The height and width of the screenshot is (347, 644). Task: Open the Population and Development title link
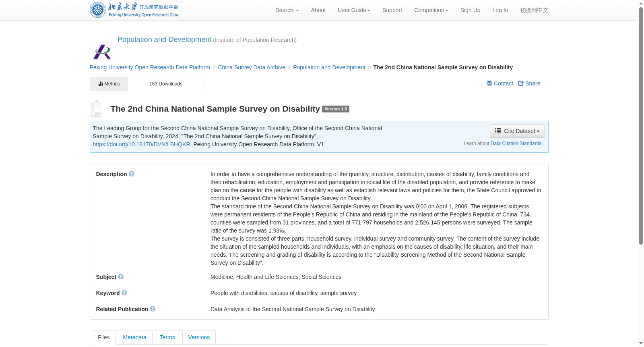(164, 39)
